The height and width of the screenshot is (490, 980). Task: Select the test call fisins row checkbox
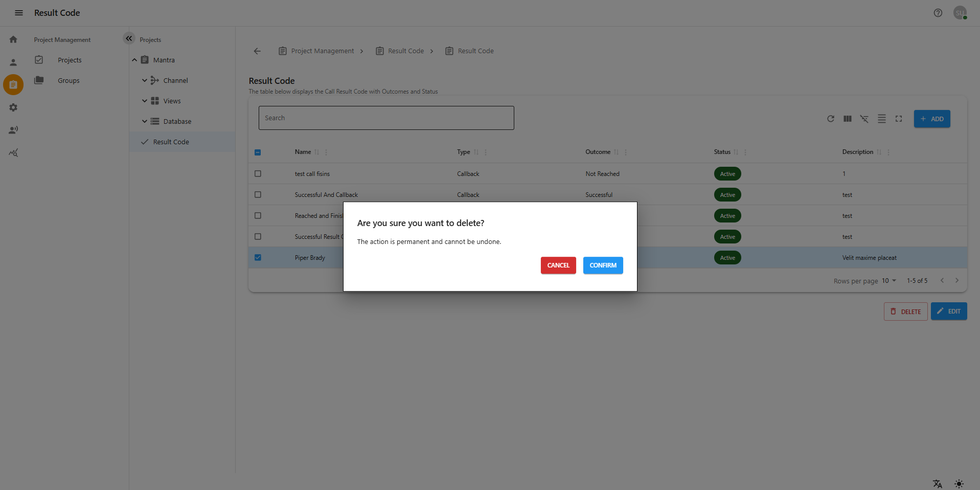point(258,173)
